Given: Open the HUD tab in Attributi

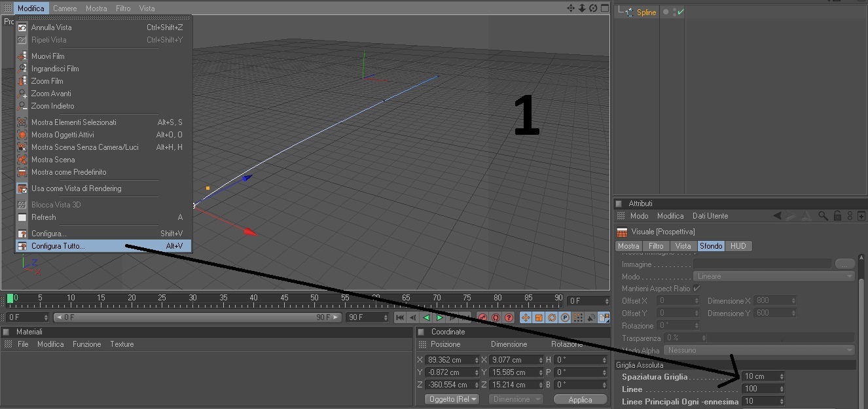Looking at the screenshot, I should (x=738, y=246).
